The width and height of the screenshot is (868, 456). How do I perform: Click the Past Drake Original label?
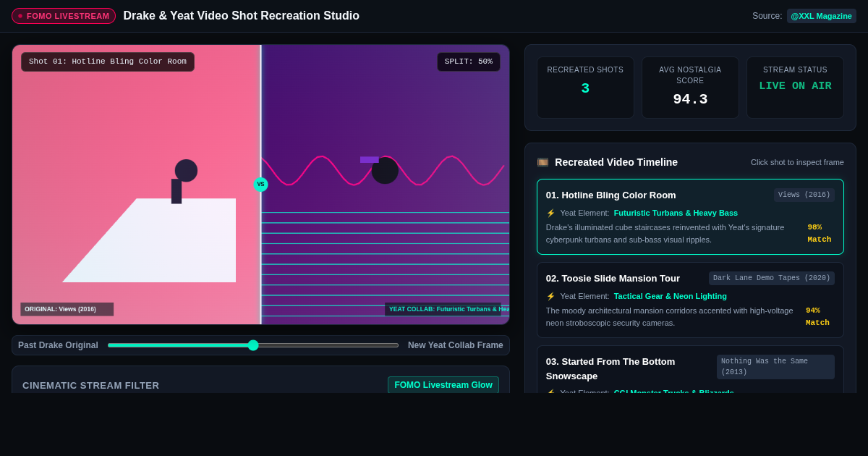point(58,345)
